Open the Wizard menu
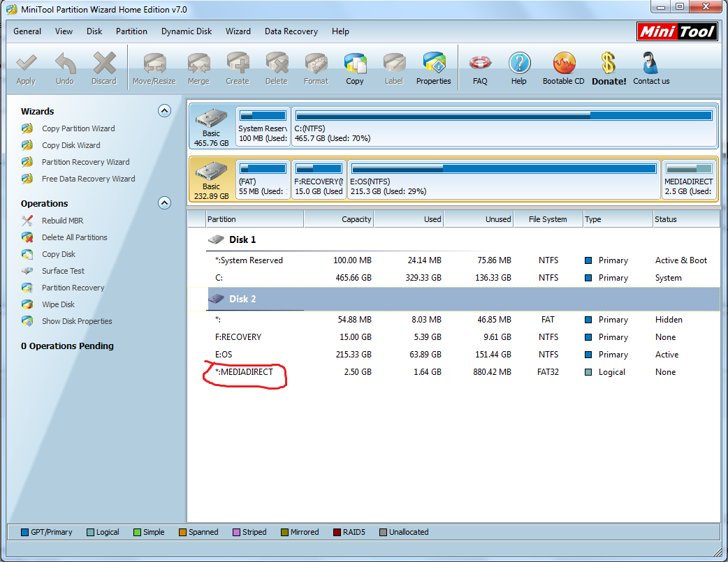 (238, 31)
